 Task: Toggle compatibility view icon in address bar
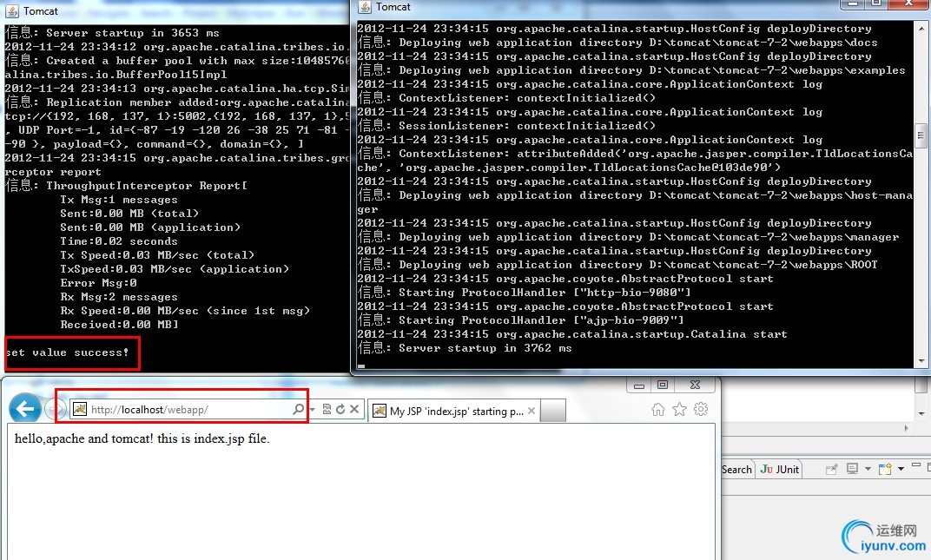coord(327,409)
